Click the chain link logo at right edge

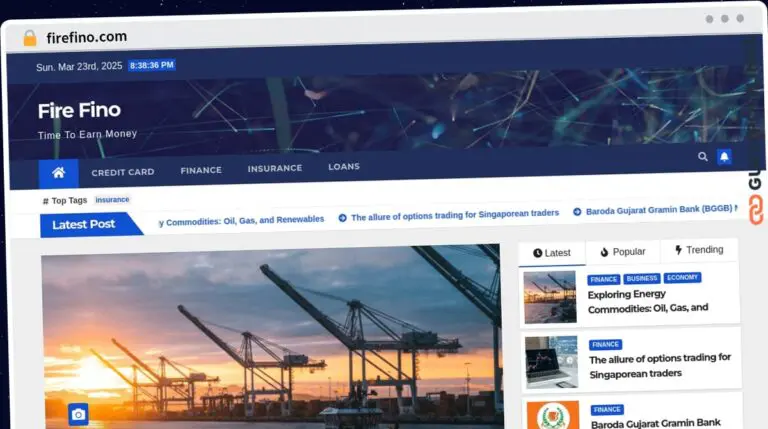pos(756,210)
